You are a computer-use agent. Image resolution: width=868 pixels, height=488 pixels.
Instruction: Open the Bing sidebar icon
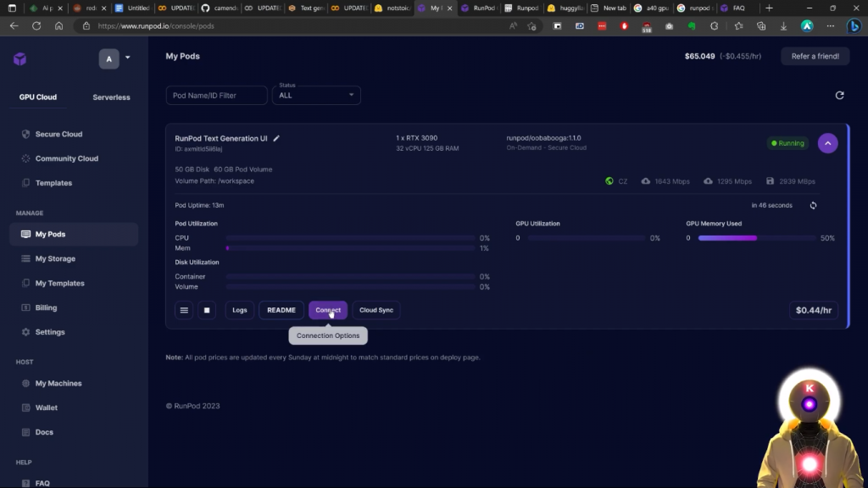(x=854, y=26)
